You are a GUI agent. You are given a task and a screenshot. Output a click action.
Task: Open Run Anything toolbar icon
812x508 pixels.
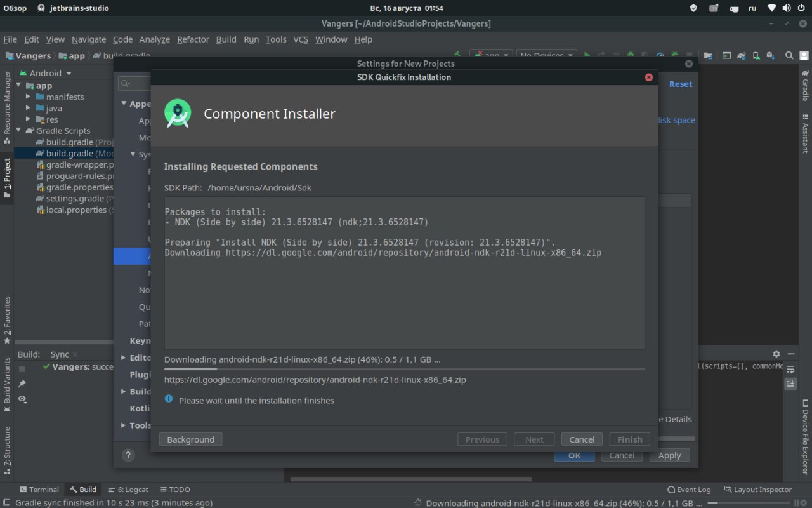tap(727, 55)
